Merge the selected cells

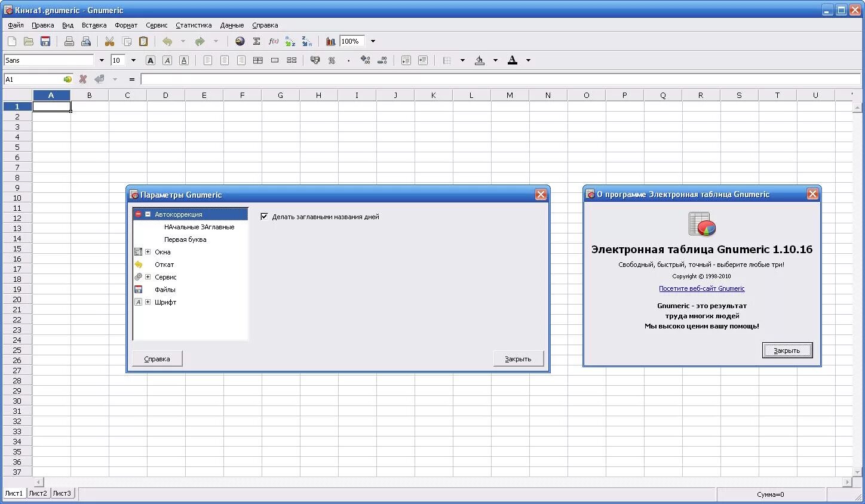(x=275, y=60)
